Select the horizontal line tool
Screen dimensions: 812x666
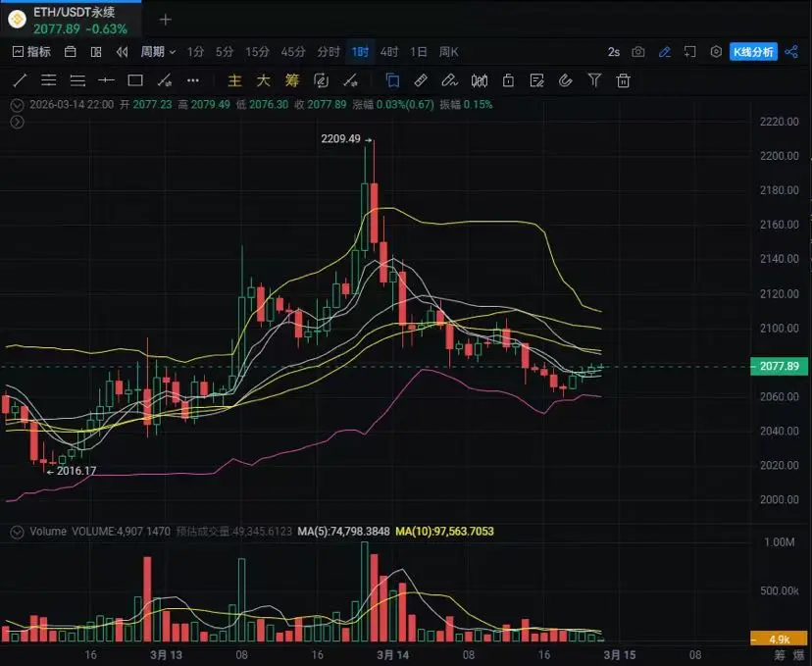pos(106,80)
